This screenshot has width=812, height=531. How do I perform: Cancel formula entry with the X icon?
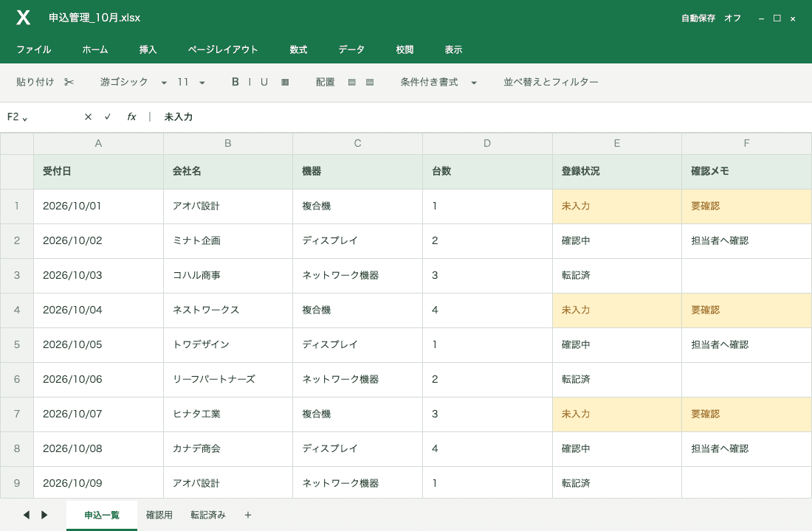88,117
